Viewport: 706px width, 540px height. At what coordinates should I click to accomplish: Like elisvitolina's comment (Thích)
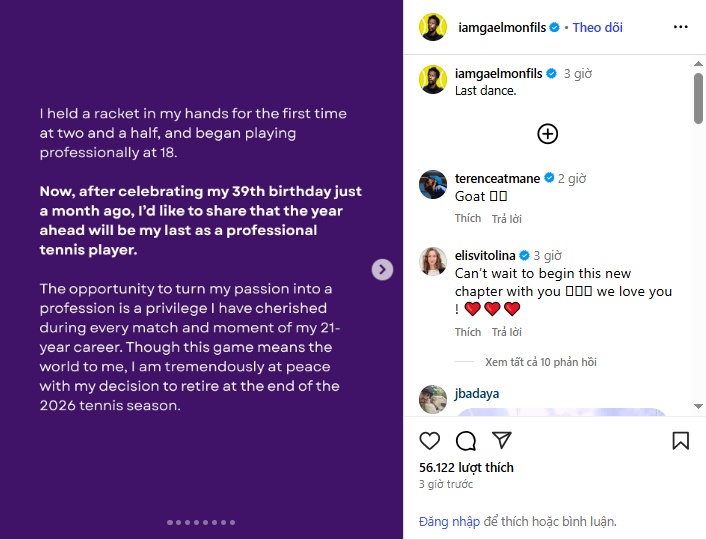(x=467, y=332)
